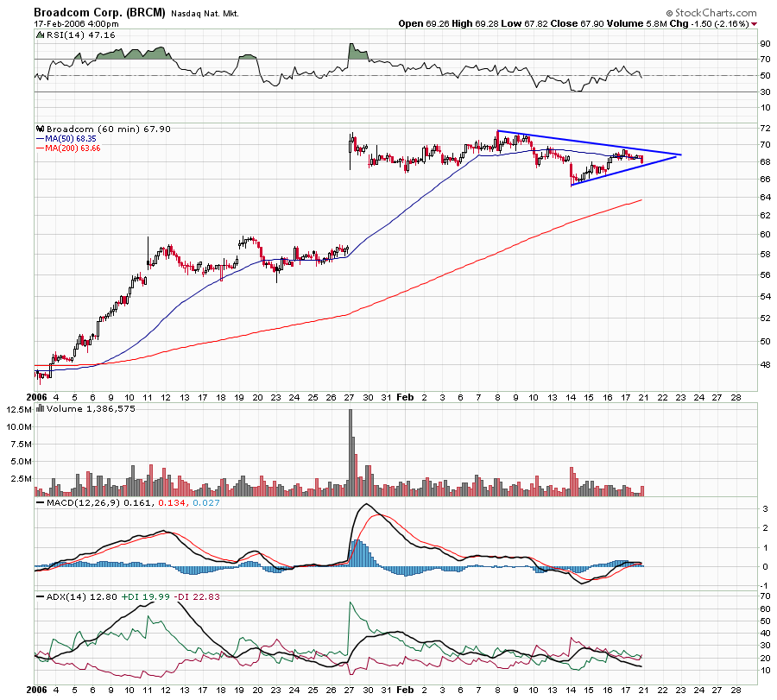Click the 56 label on the price axis
Viewport: 777px width, 700px height.
[766, 275]
